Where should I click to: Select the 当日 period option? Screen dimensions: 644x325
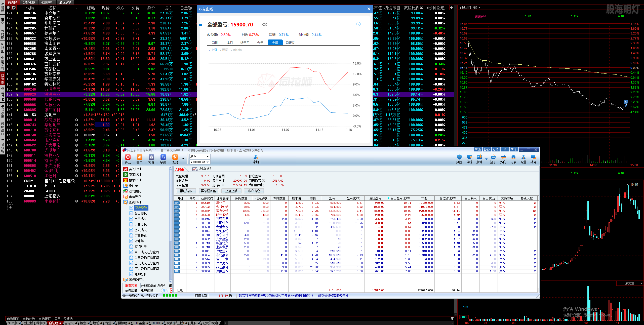(215, 43)
